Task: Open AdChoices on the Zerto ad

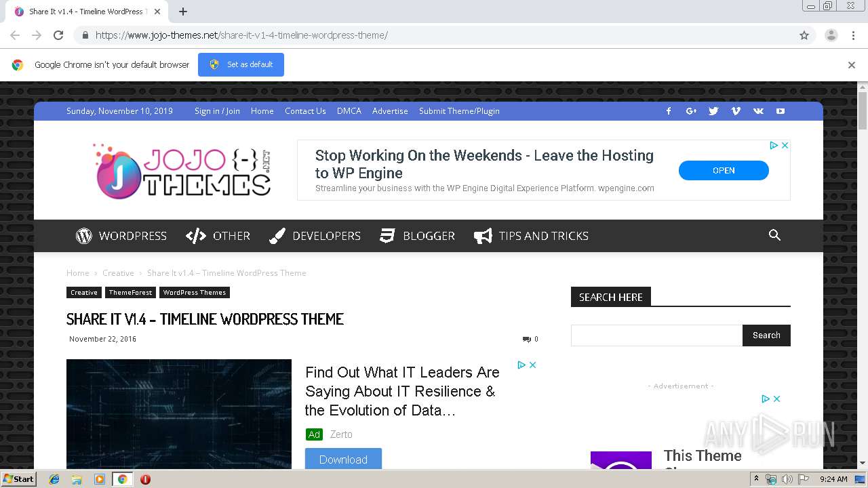Action: pos(521,365)
